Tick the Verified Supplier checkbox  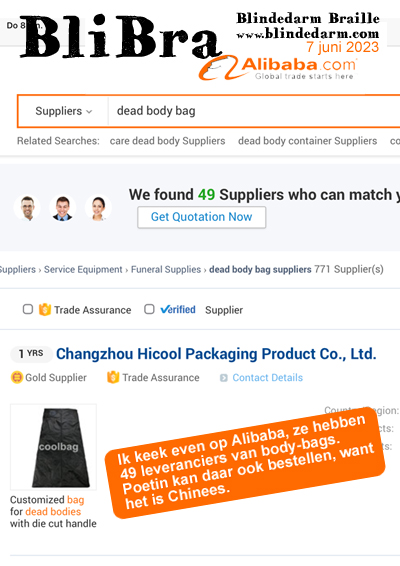149,309
